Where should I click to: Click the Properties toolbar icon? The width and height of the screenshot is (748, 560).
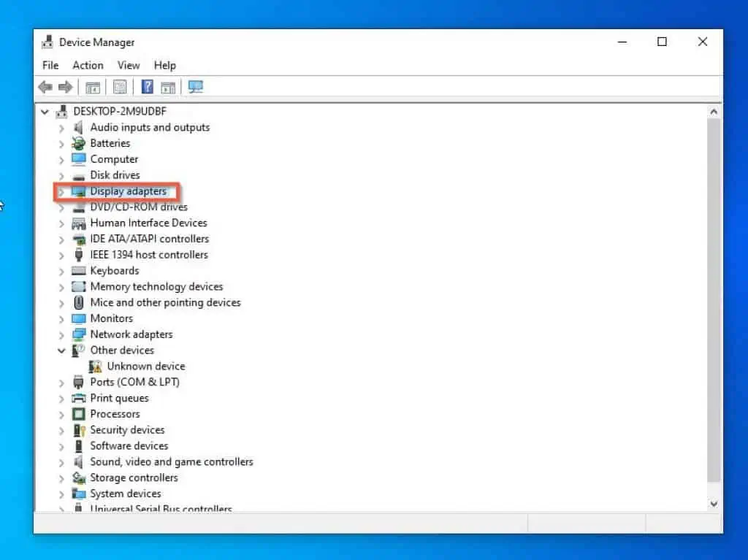(x=120, y=88)
